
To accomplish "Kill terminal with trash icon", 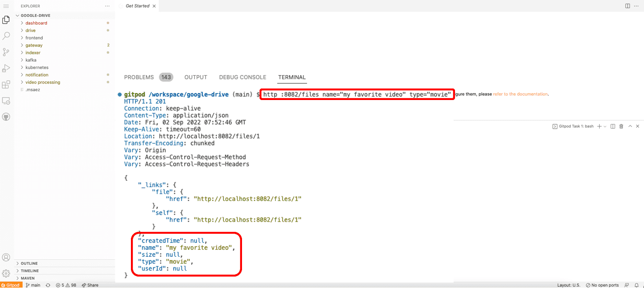I will click(x=621, y=126).
